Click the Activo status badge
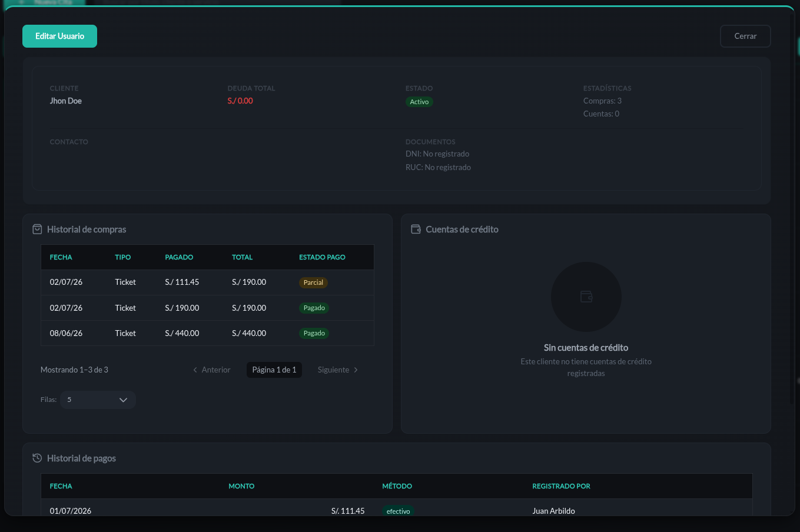 tap(419, 102)
